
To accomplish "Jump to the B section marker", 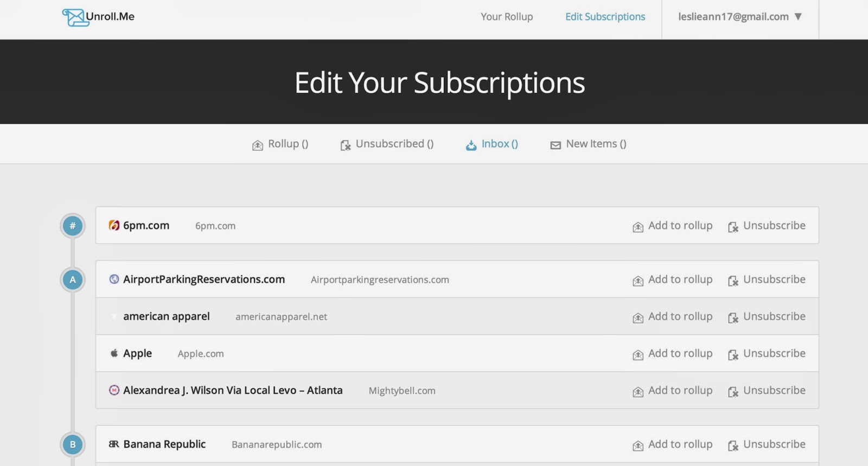I will coord(73,444).
